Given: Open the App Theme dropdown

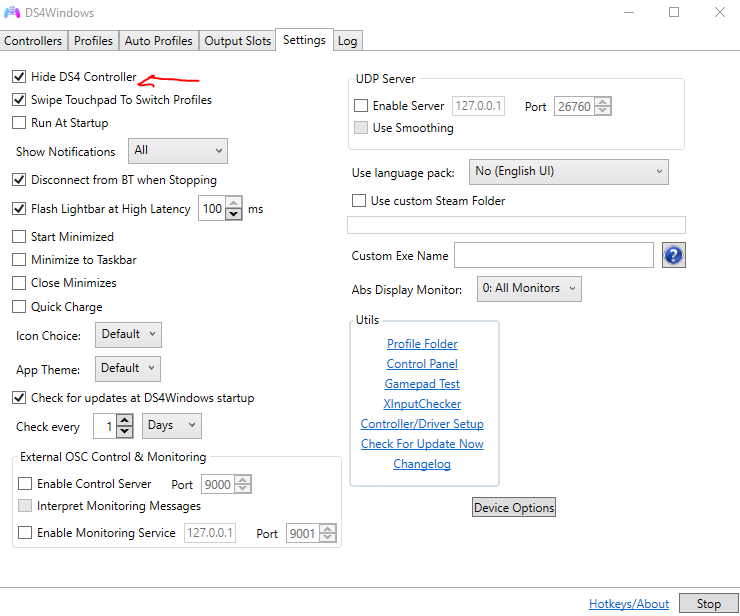Looking at the screenshot, I should [128, 368].
